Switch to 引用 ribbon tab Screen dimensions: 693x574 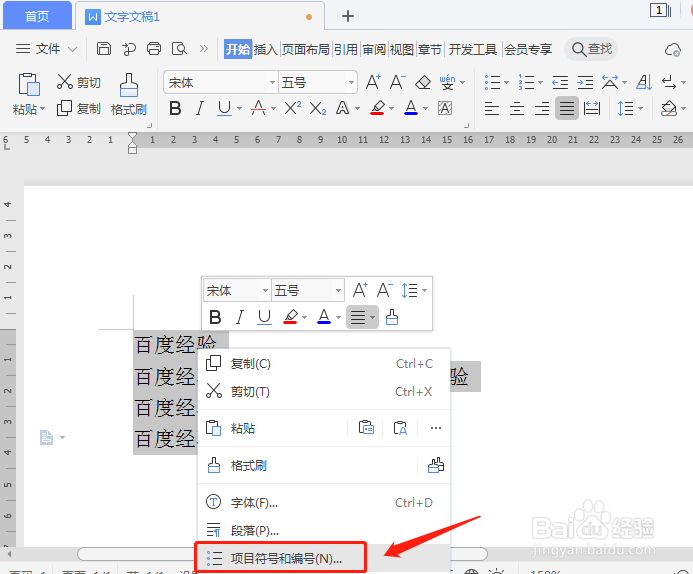[x=345, y=49]
